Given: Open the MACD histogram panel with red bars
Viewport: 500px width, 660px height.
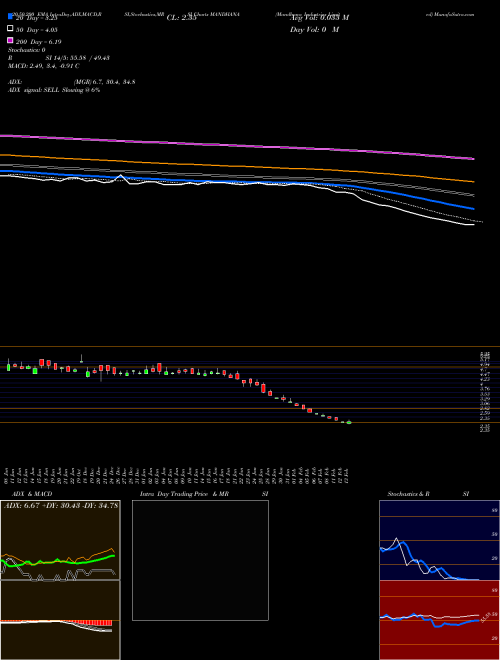Looking at the screenshot, I should pyautogui.click(x=60, y=620).
